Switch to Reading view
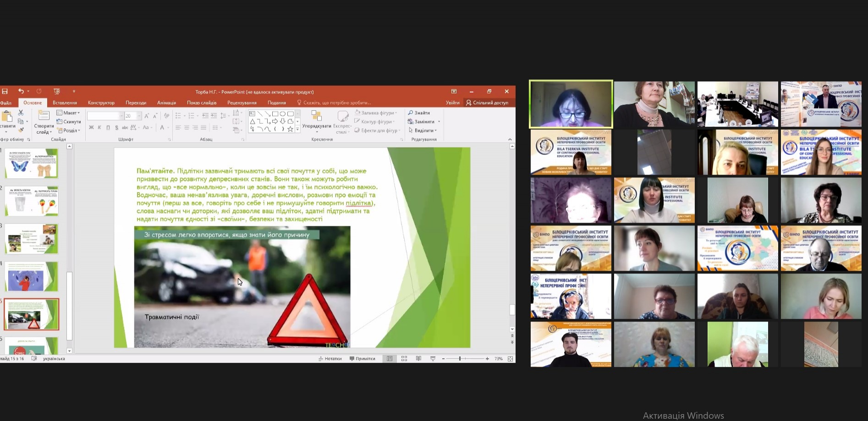The width and height of the screenshot is (868, 421). 418,359
